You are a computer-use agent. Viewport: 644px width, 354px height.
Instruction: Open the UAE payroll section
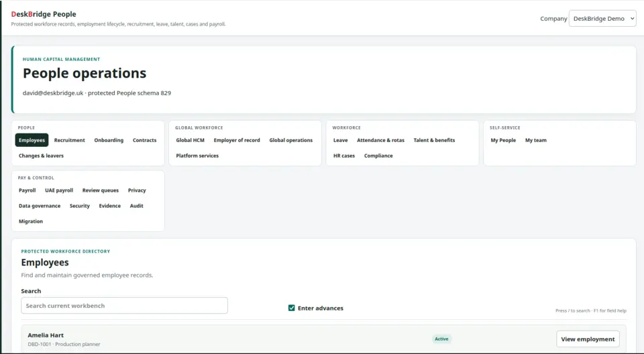click(x=59, y=190)
